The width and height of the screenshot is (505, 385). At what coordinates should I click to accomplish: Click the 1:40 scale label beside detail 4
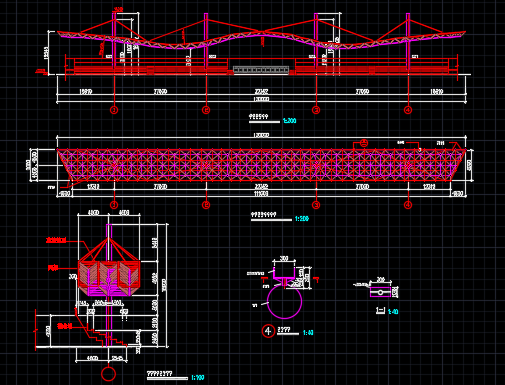[x=308, y=333]
